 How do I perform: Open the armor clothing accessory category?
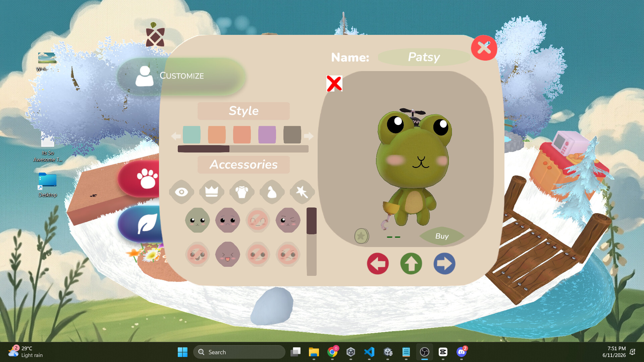242,192
